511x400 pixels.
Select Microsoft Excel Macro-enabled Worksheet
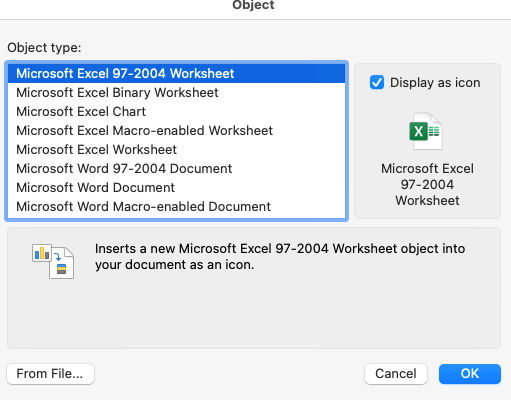coord(176,130)
